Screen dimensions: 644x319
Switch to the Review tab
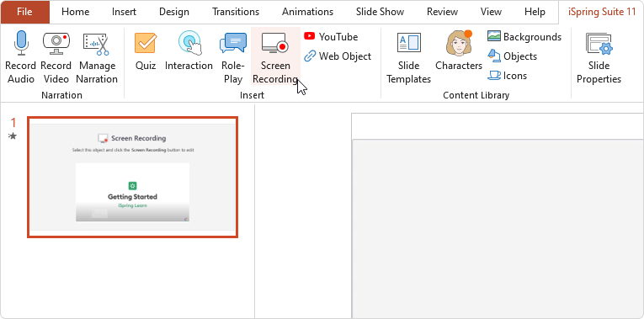[x=442, y=12]
